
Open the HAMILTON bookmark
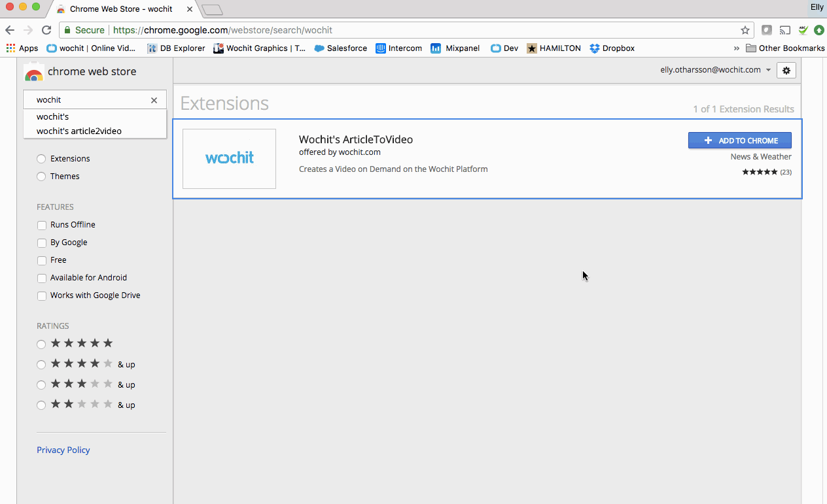(x=554, y=48)
